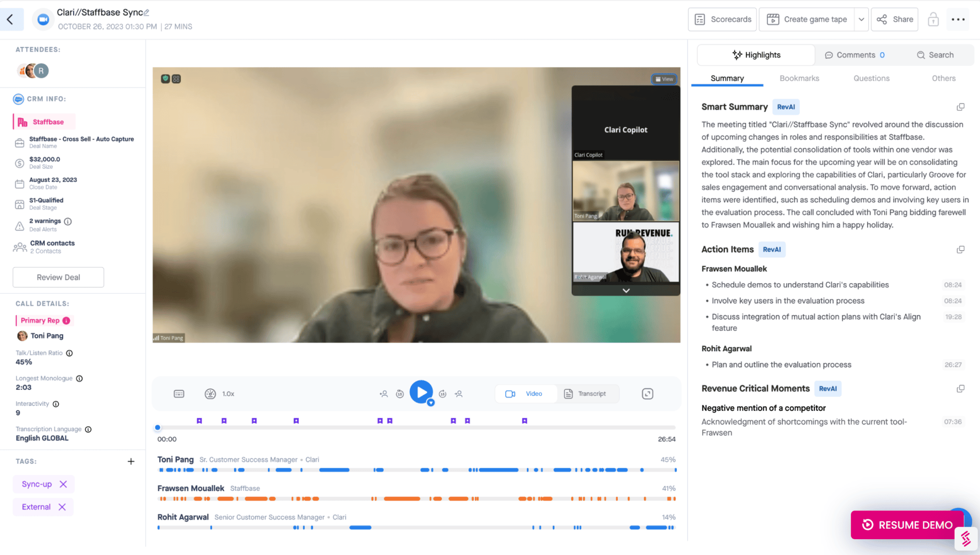
Task: Click the grid apps icon on video
Action: tap(176, 79)
